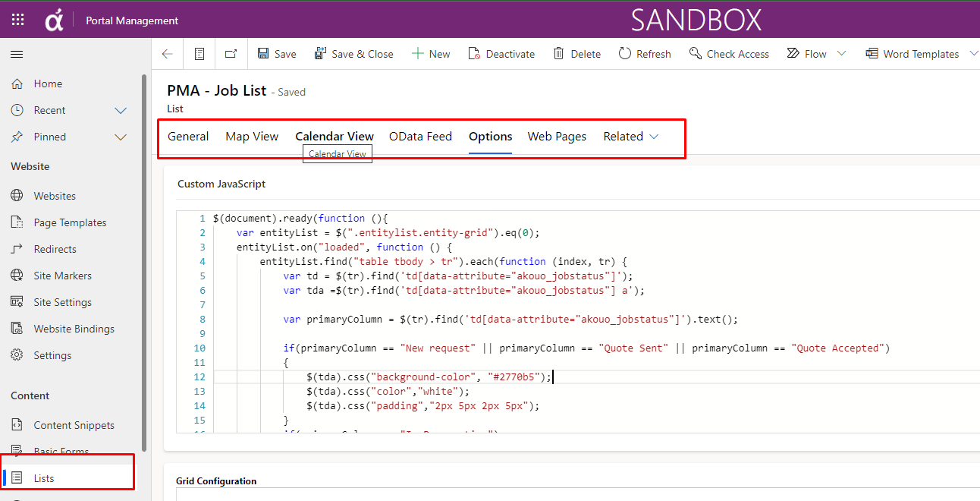This screenshot has height=501, width=980.
Task: Expand the Flow command dropdown
Action: click(842, 53)
